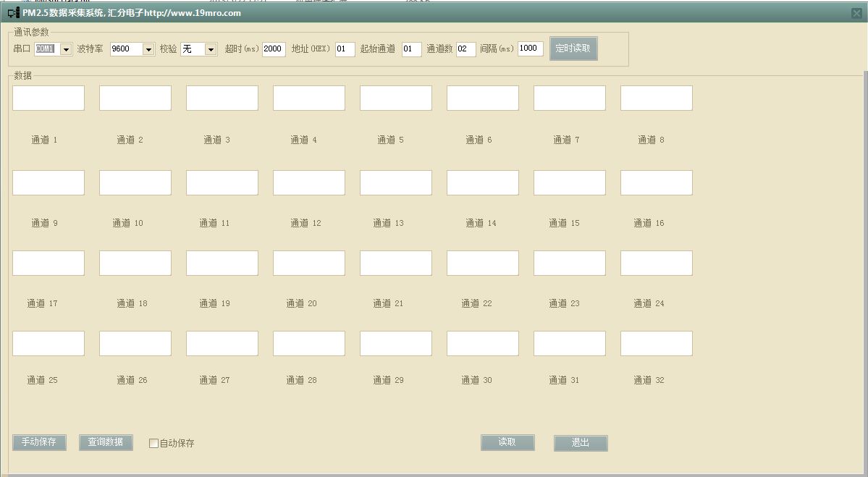
Task: Click the 起始通道 label
Action: (378, 49)
